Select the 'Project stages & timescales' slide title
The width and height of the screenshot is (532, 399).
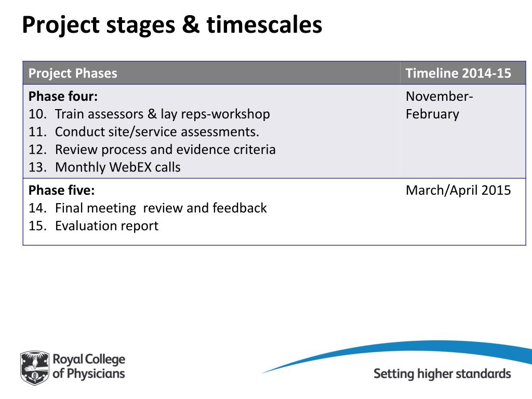tap(172, 25)
